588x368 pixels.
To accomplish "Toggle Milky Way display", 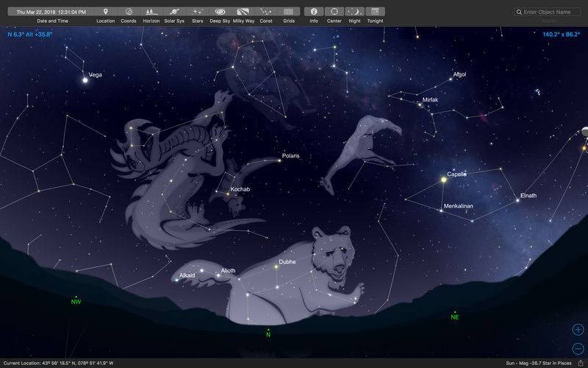I will click(243, 12).
